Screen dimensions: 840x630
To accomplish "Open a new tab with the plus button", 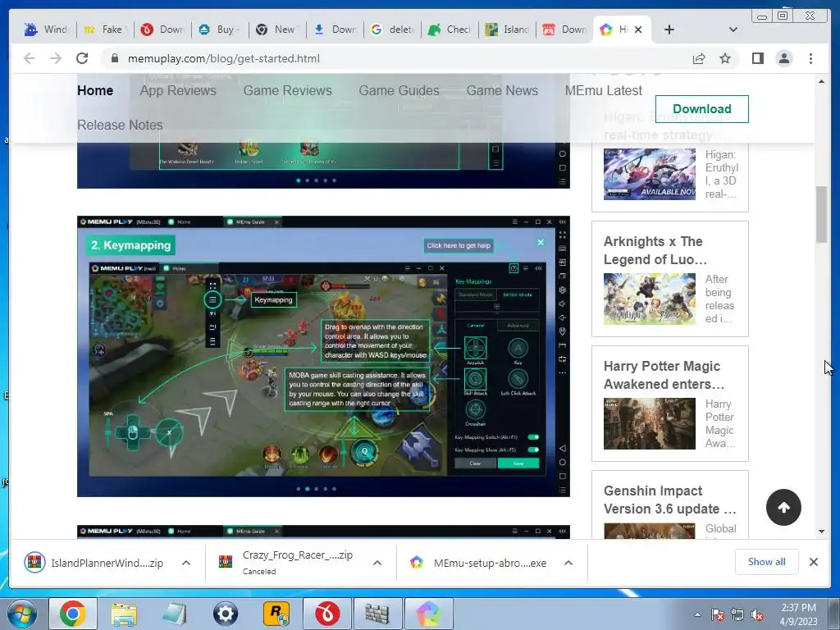I will click(x=669, y=30).
